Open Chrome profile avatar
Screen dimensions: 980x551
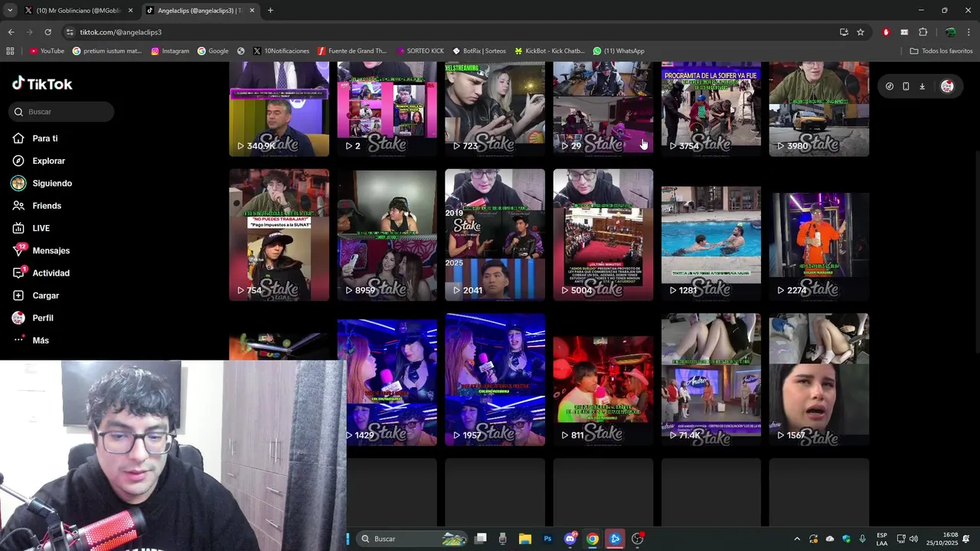(950, 32)
